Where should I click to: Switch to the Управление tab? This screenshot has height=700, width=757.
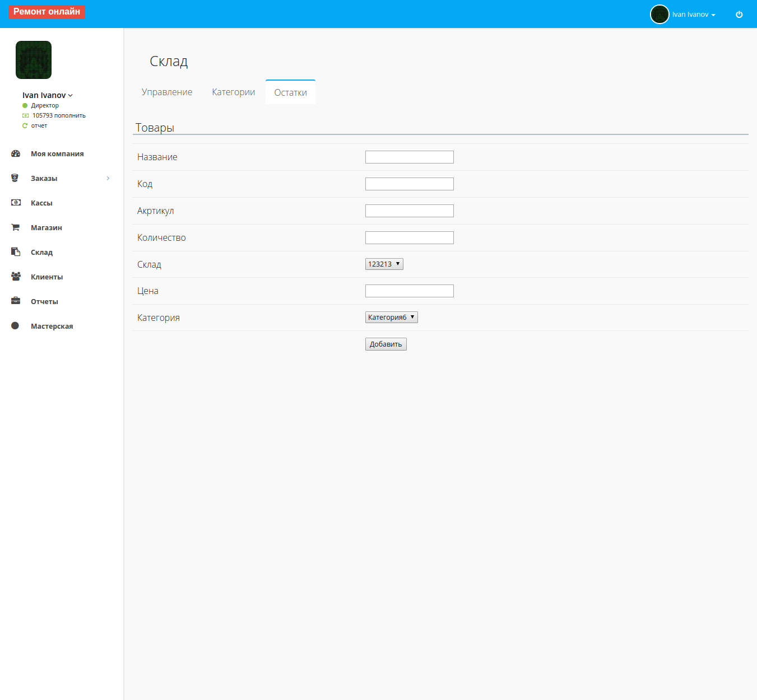(x=167, y=92)
